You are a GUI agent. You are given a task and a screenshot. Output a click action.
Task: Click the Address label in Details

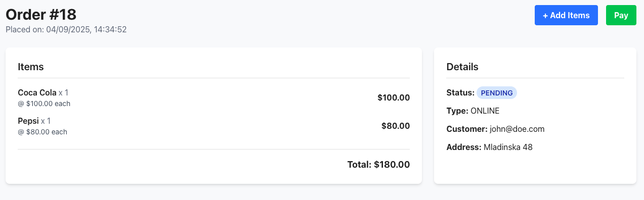pyautogui.click(x=464, y=147)
